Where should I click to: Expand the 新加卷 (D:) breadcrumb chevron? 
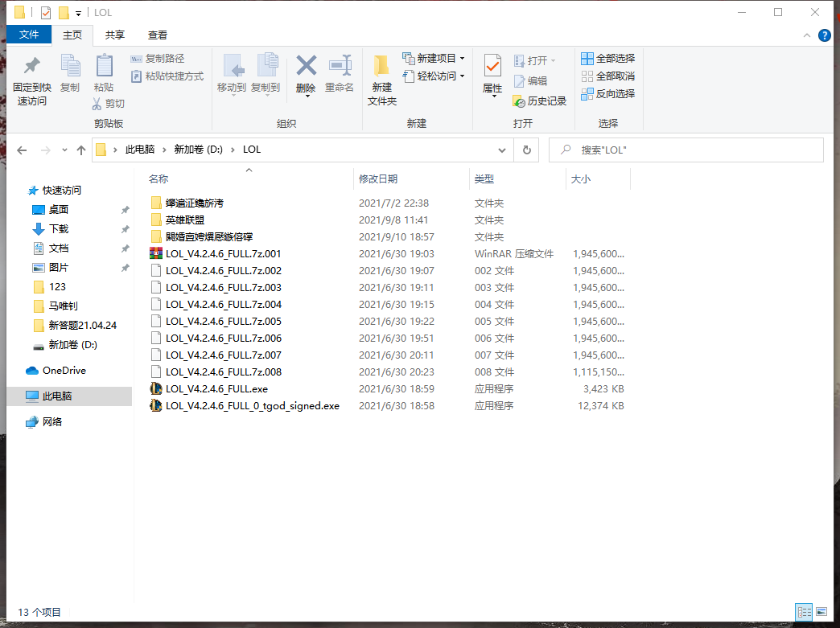point(233,150)
